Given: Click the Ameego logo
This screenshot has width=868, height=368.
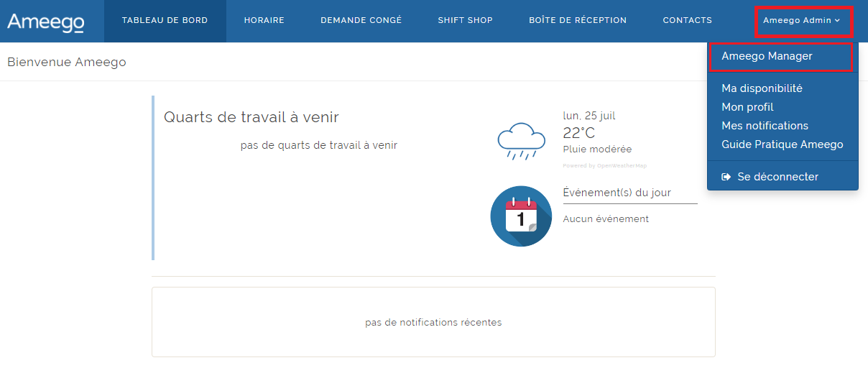Looking at the screenshot, I should tap(46, 22).
